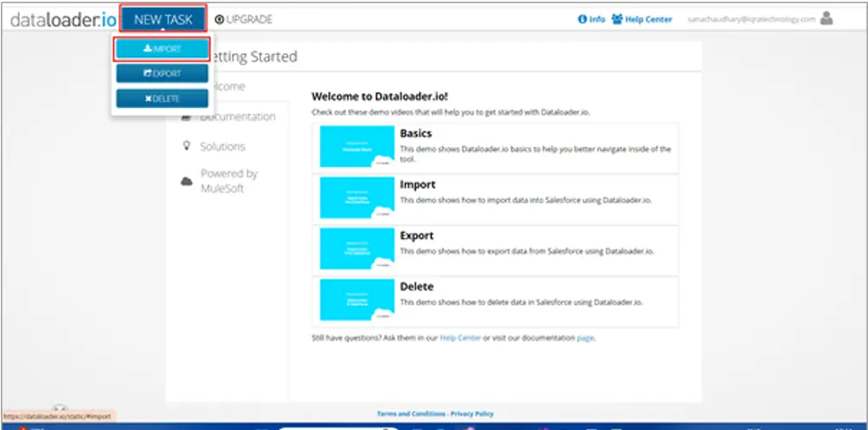Click the Solutions lightbulb icon

coord(187,146)
